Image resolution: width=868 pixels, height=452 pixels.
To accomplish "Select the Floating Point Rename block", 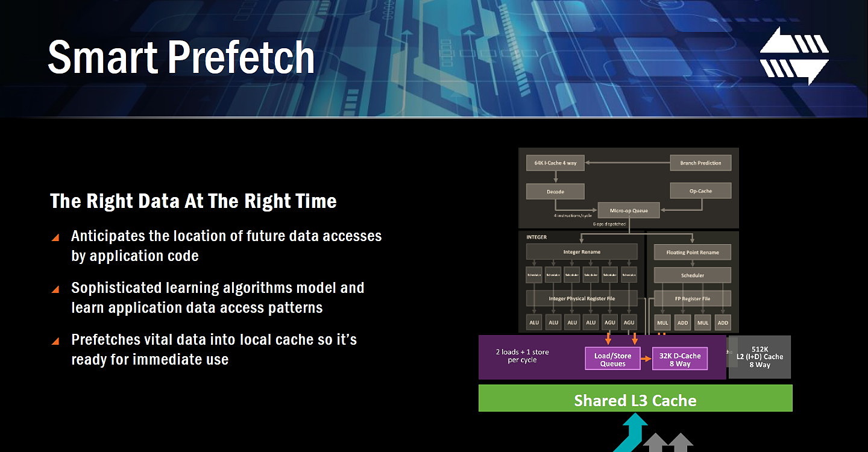I will 693,253.
